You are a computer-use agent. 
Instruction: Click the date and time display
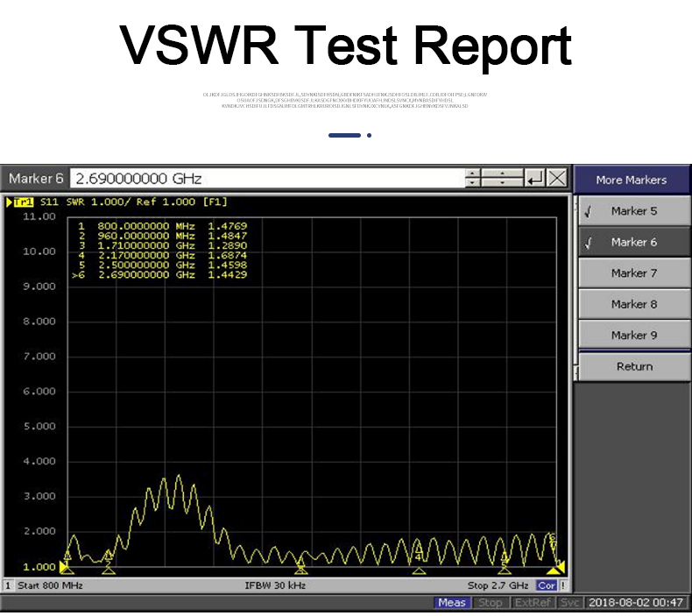(636, 603)
